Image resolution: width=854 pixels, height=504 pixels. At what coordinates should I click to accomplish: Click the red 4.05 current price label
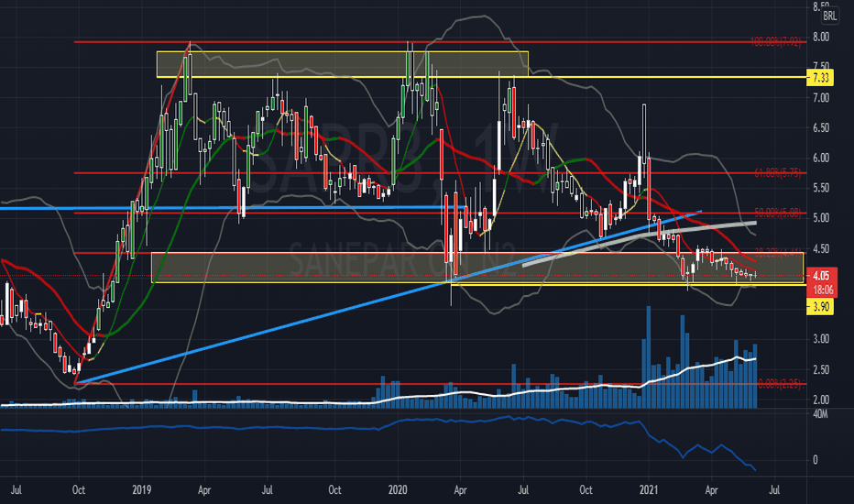tap(821, 276)
